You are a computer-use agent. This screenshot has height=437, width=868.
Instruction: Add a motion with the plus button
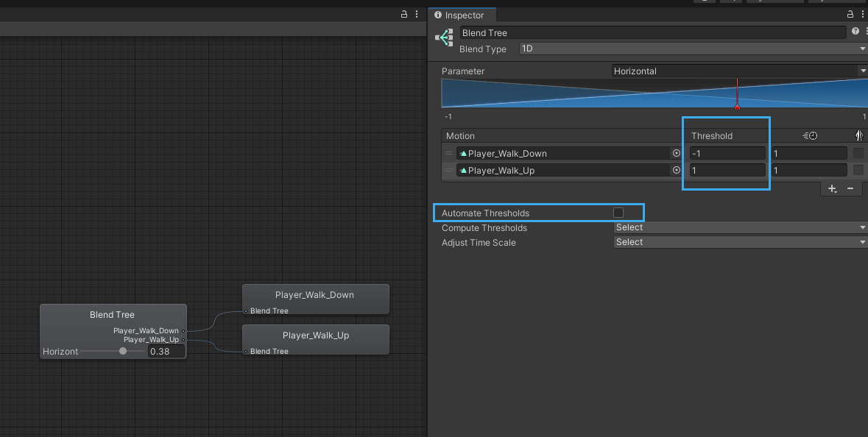pyautogui.click(x=832, y=189)
